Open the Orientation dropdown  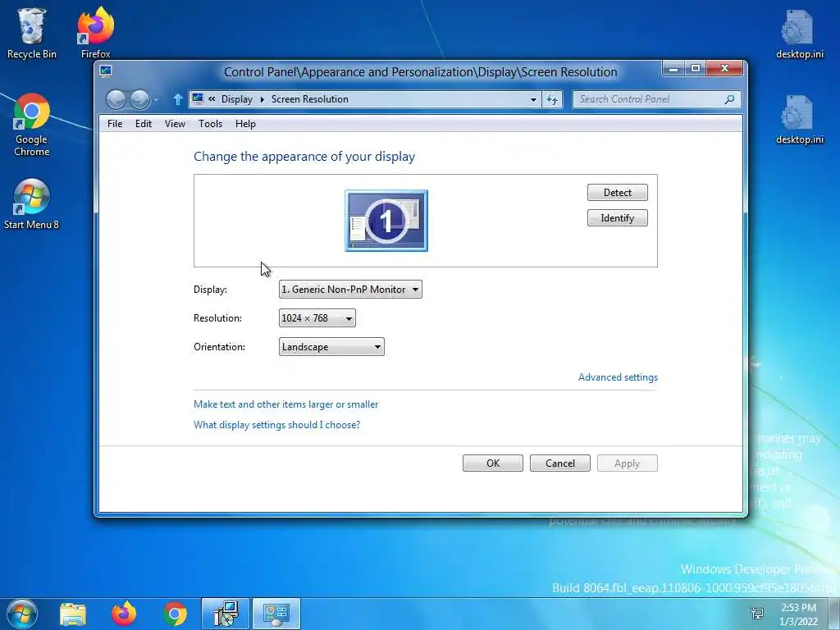coord(331,347)
